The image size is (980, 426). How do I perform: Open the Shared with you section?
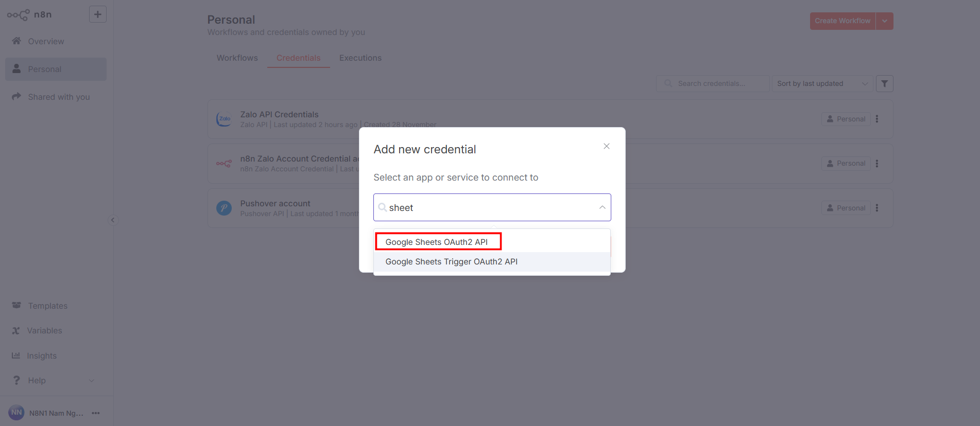(59, 96)
